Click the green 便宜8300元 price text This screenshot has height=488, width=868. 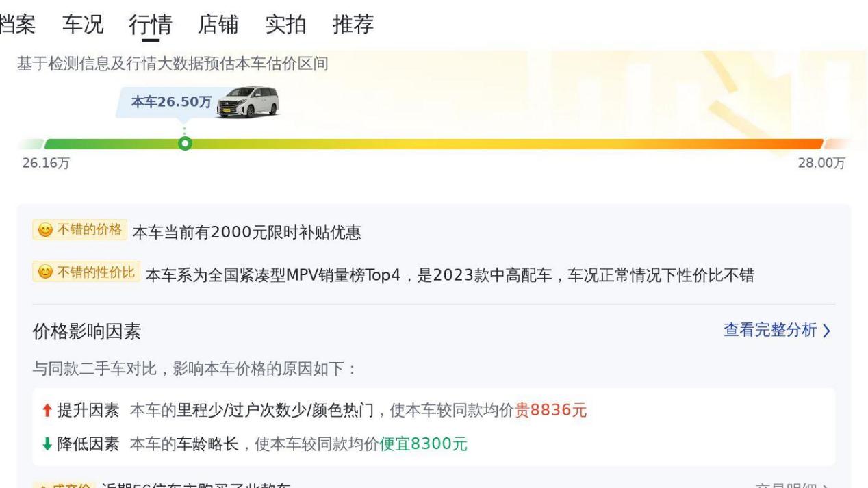click(424, 445)
